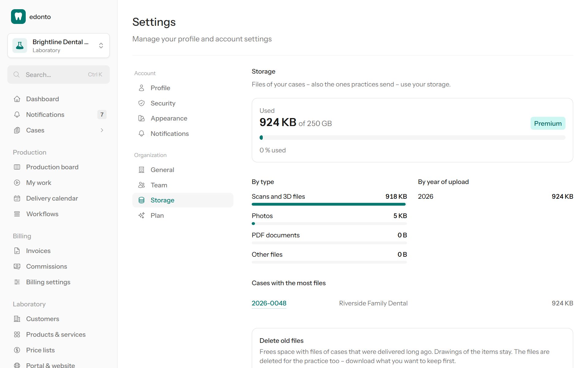The image size is (588, 368).
Task: Click the Photos 5 KB value
Action: pyautogui.click(x=400, y=216)
